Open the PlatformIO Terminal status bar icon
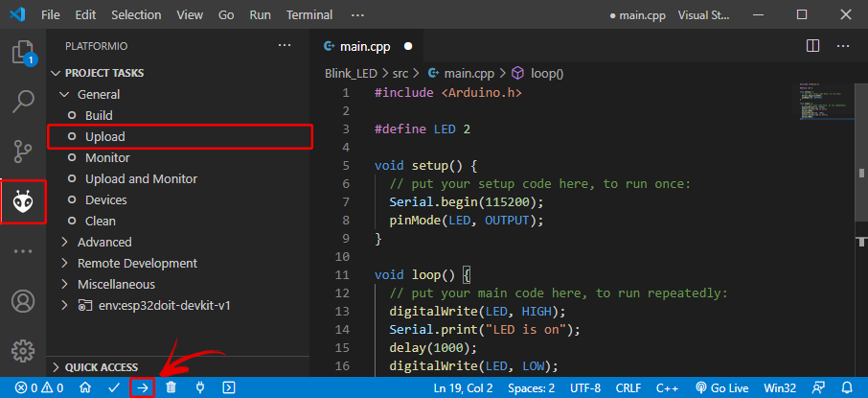The image size is (868, 398). tap(229, 387)
